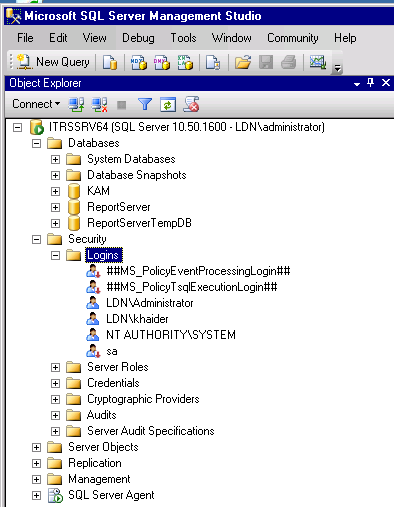Select the sa login
Image resolution: width=394 pixels, height=507 pixels.
[x=112, y=351]
